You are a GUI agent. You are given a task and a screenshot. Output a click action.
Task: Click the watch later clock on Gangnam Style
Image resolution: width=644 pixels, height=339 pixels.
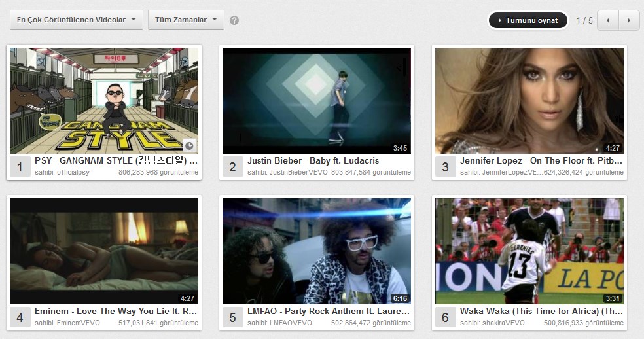tap(189, 145)
